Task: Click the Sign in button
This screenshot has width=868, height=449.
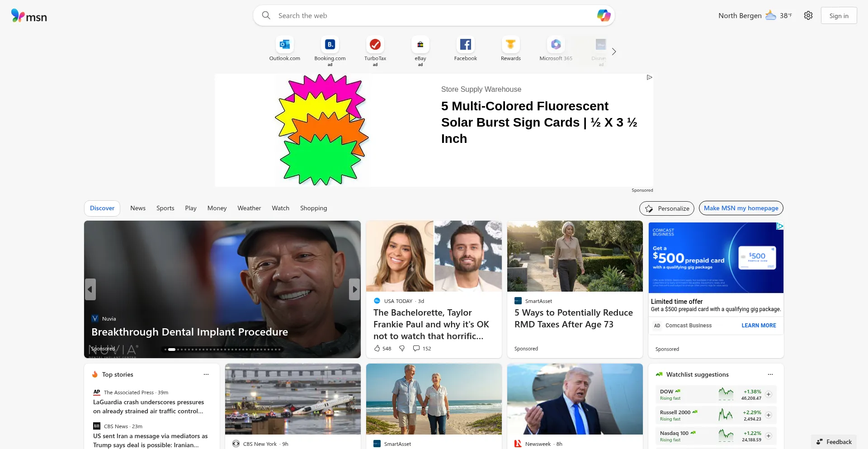Action: click(839, 16)
